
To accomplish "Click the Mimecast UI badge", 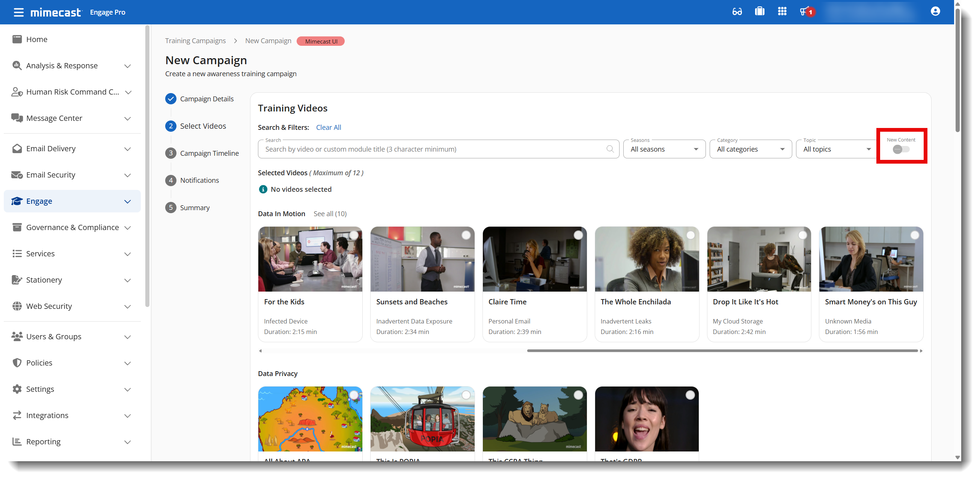I will (x=321, y=41).
